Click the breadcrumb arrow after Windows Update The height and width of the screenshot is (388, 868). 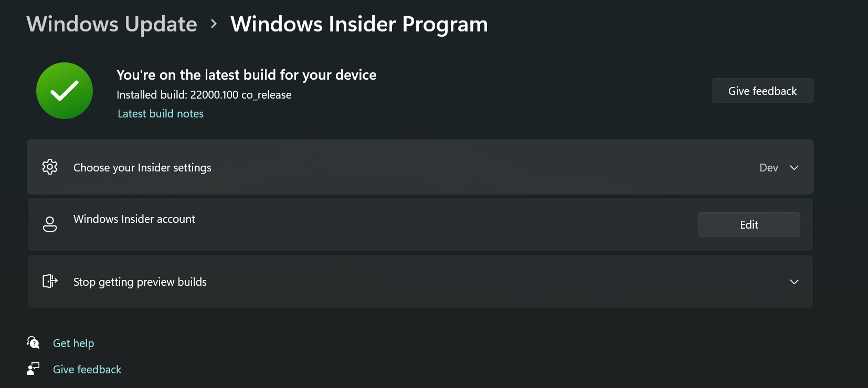pos(214,24)
